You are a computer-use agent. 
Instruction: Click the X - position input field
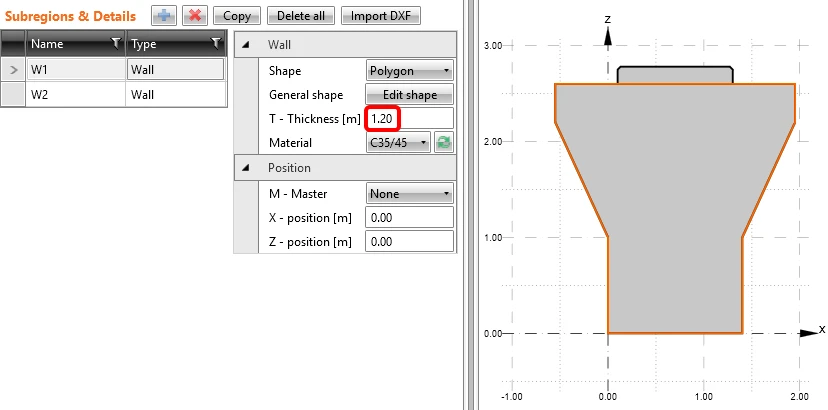coord(409,218)
